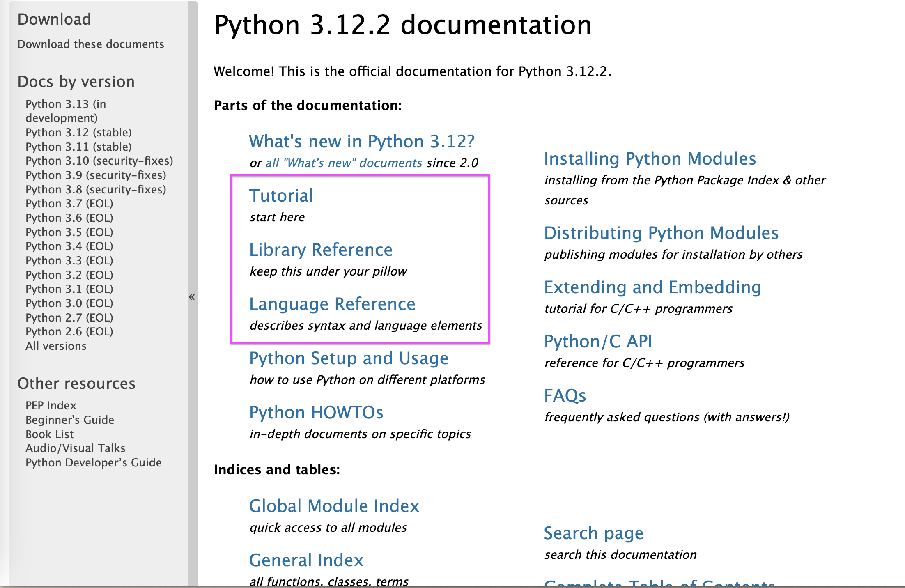Open the Tutorial link
The width and height of the screenshot is (905, 588).
tap(281, 196)
